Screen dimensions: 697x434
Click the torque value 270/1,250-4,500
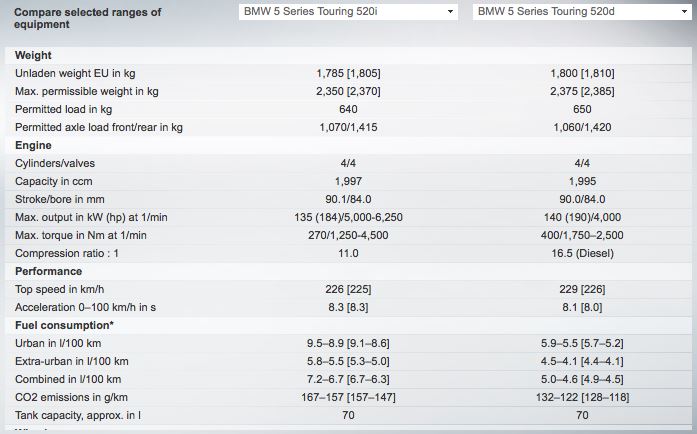point(348,235)
